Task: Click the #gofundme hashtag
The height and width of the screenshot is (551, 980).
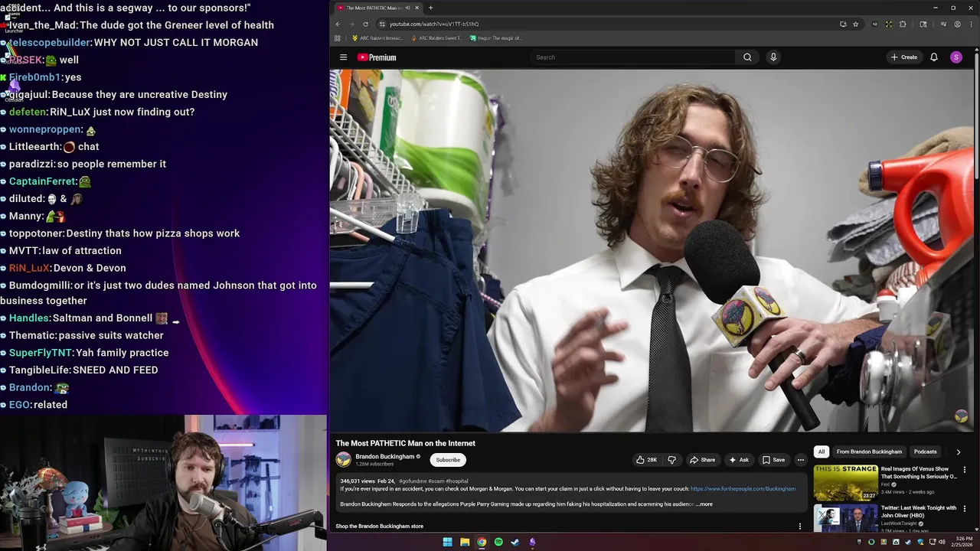Action: tap(412, 481)
